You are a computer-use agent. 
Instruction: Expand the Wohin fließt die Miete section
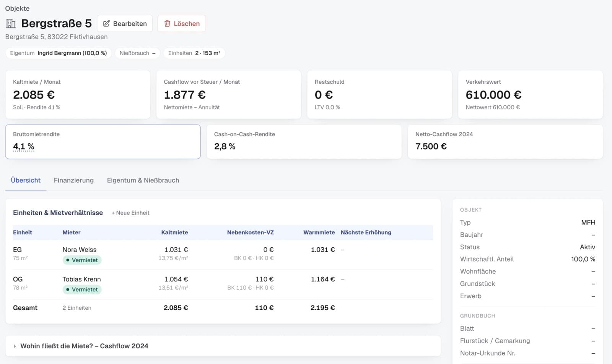point(223,346)
